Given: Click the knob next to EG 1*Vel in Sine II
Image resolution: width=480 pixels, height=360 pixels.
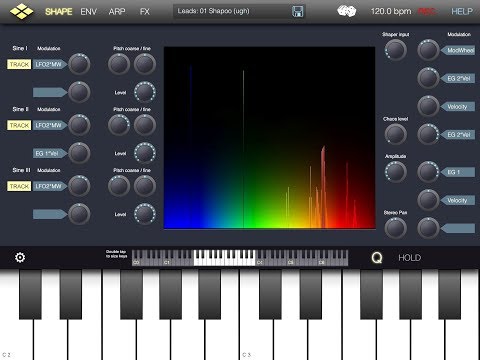Looking at the screenshot, I should pos(79,153).
